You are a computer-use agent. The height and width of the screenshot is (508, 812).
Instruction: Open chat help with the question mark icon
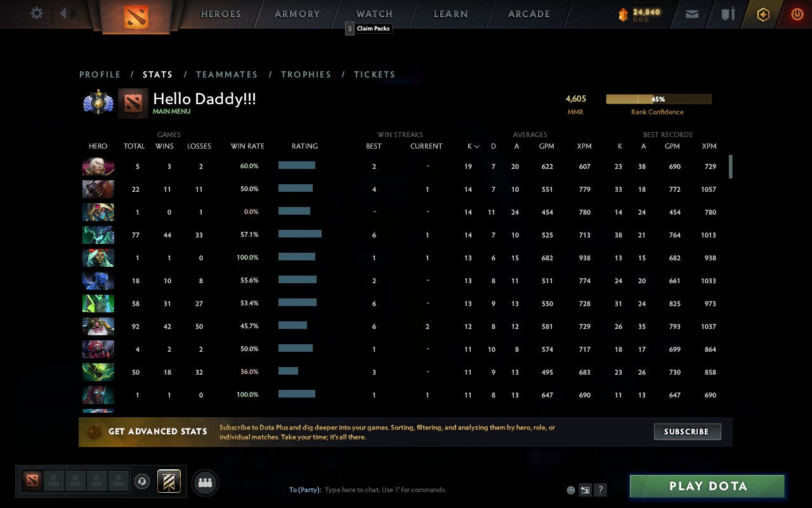click(x=599, y=490)
